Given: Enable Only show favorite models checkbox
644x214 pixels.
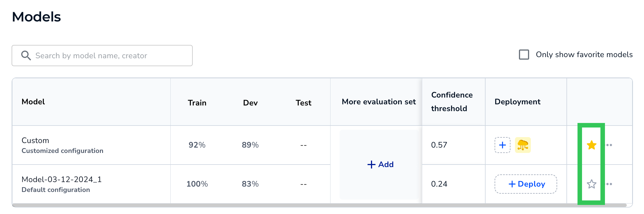Looking at the screenshot, I should point(524,55).
